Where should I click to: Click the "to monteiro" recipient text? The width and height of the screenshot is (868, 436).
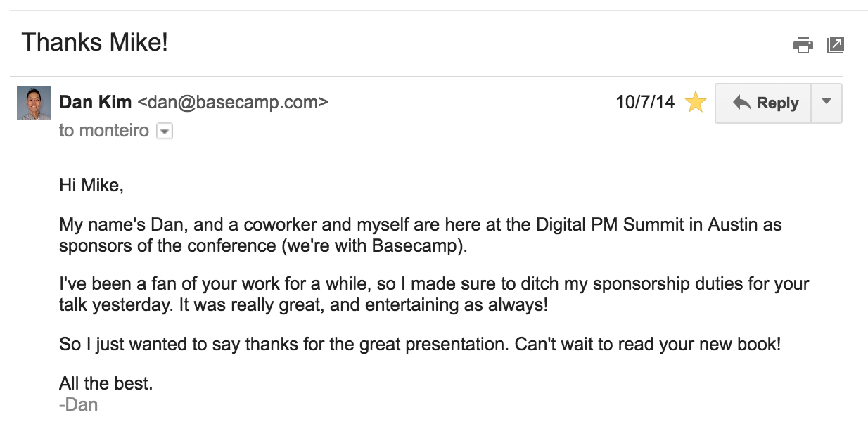(x=104, y=131)
